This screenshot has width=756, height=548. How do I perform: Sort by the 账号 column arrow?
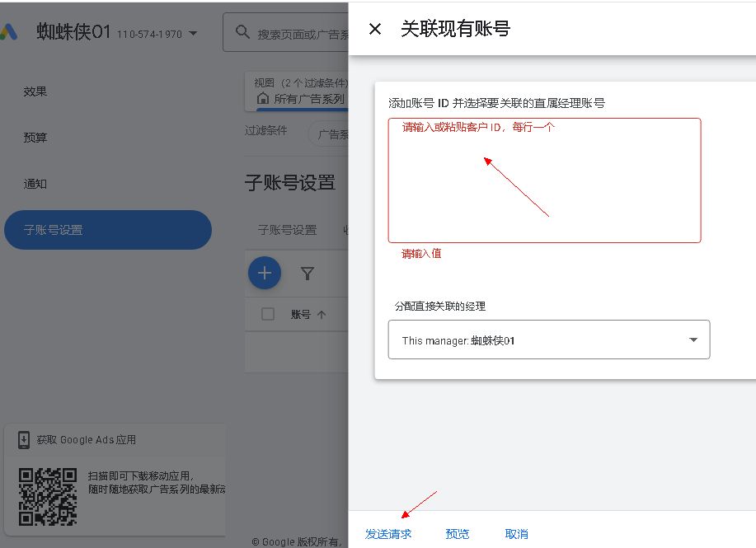322,314
